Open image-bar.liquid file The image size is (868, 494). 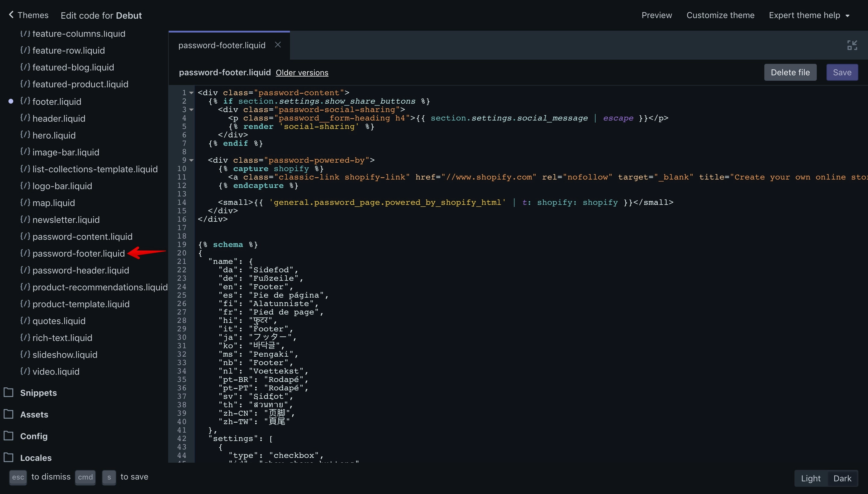pyautogui.click(x=66, y=152)
